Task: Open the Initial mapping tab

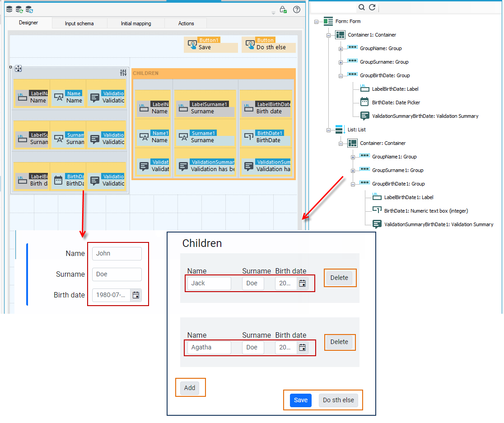Action: (136, 23)
